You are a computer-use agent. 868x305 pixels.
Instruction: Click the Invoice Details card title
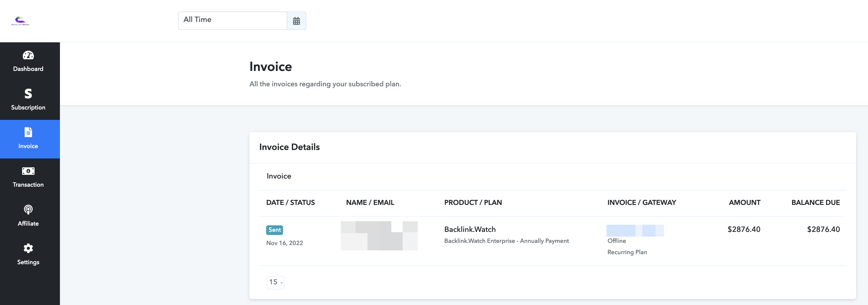[x=289, y=147]
